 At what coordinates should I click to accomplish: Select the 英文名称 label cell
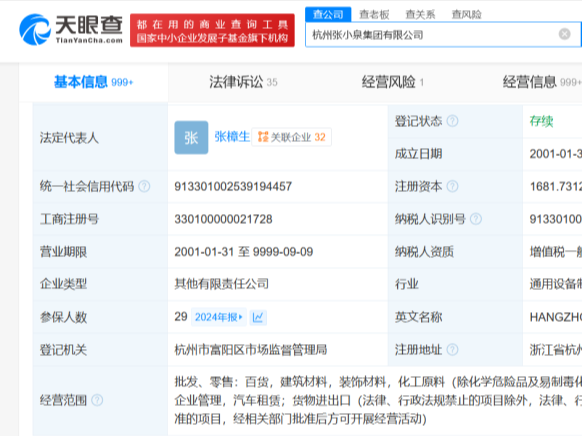[x=455, y=317]
